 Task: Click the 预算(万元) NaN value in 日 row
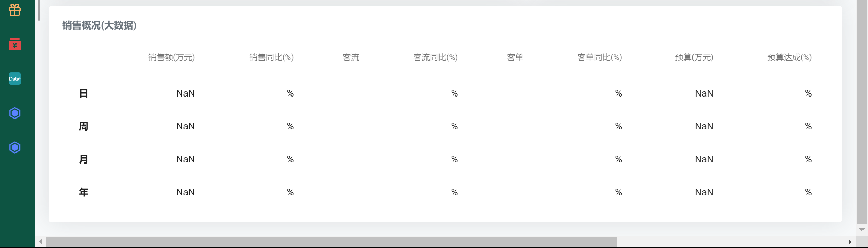(x=704, y=93)
